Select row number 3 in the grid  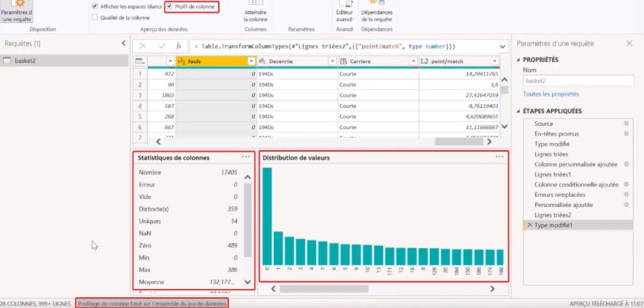pyautogui.click(x=140, y=95)
